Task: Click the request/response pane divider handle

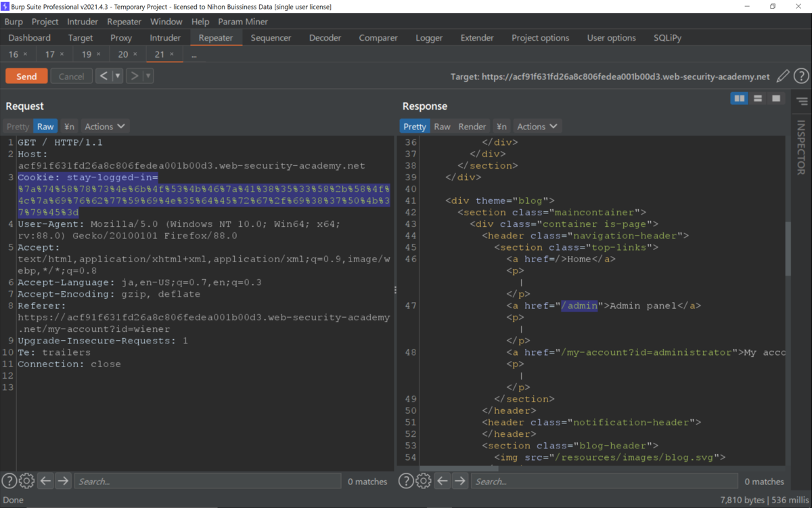Action: point(396,290)
